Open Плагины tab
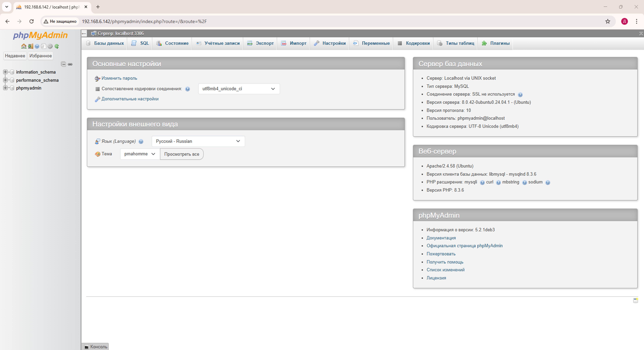644x350 pixels. click(495, 43)
